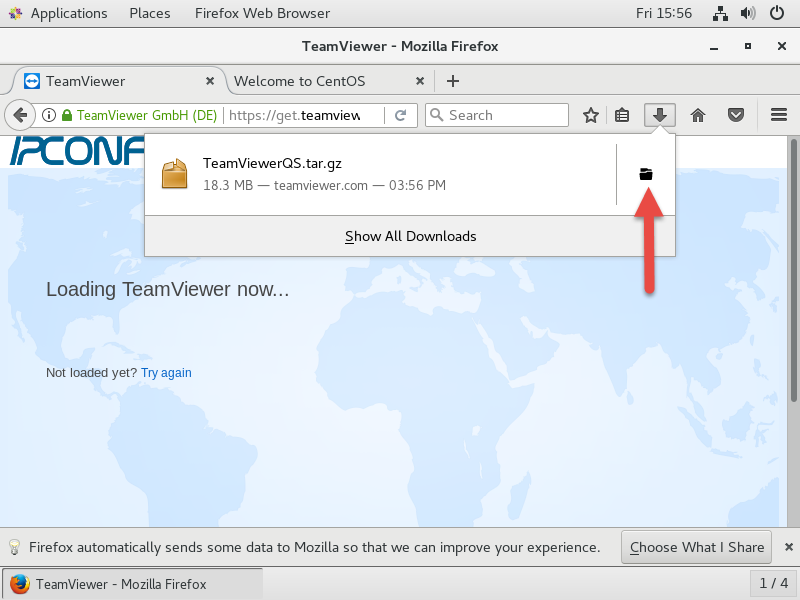Click the IPCONF logo on the page

point(77,152)
